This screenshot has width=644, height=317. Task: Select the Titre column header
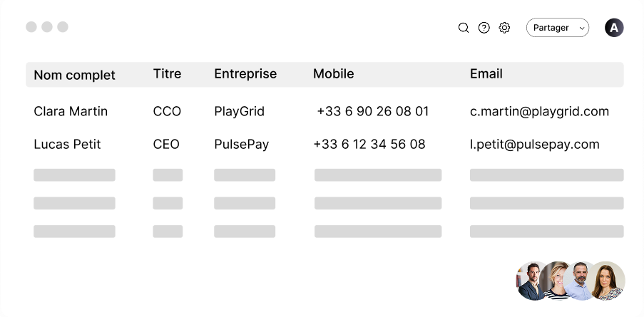coord(167,74)
